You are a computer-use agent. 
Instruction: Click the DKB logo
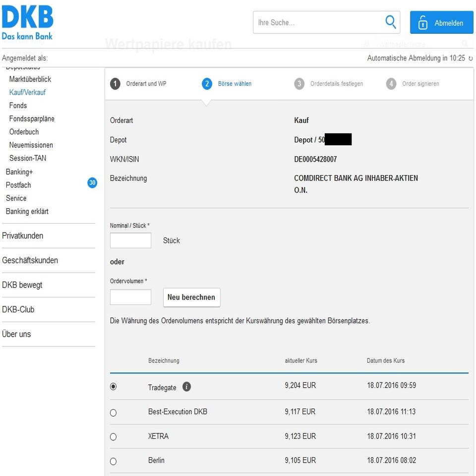click(27, 23)
